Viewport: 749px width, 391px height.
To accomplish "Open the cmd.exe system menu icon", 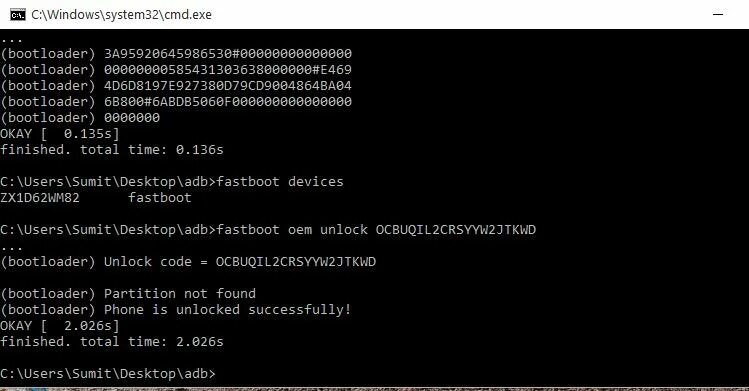I will coord(18,15).
